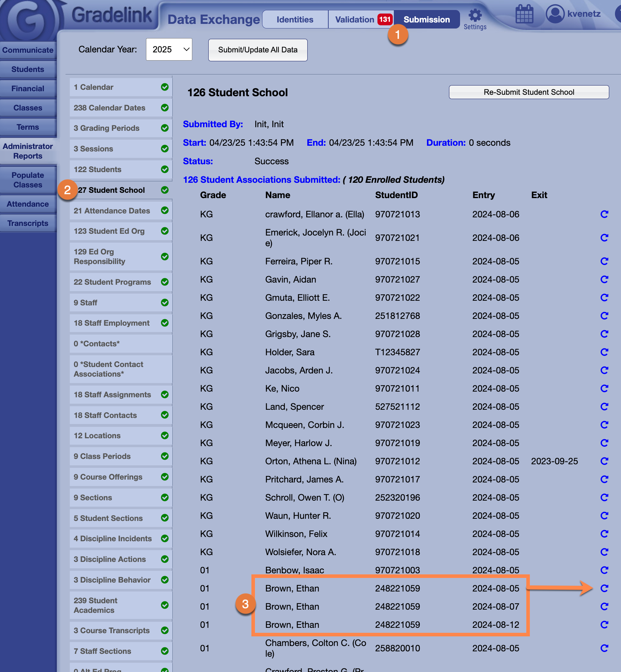Click refresh icon for Gavin, Aidan
Screen dimensions: 621x672
tap(604, 279)
